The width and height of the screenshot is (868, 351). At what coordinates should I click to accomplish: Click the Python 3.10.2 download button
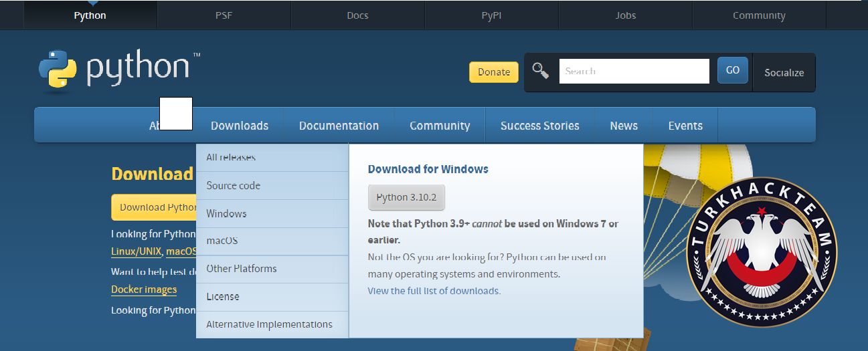pos(406,197)
